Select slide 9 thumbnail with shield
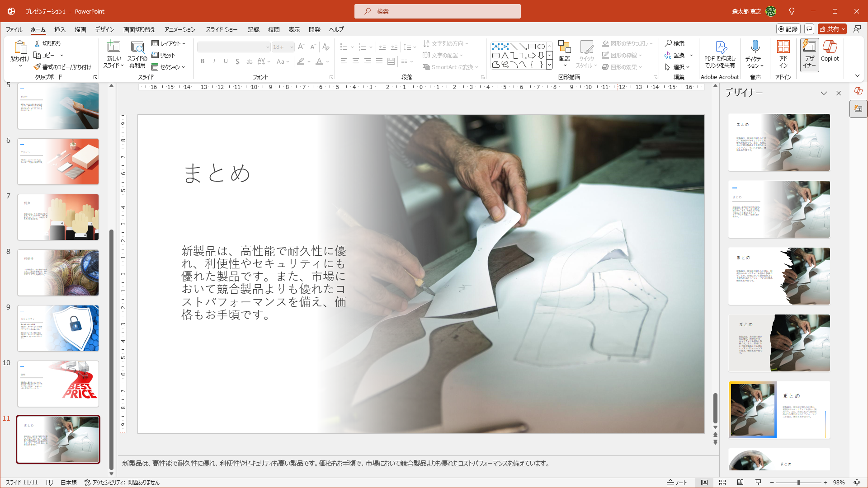868x488 pixels. pyautogui.click(x=58, y=328)
